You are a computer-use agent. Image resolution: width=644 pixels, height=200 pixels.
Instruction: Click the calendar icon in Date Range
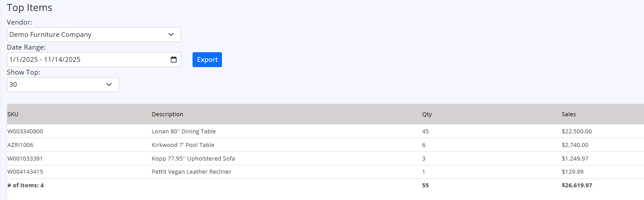(x=174, y=60)
